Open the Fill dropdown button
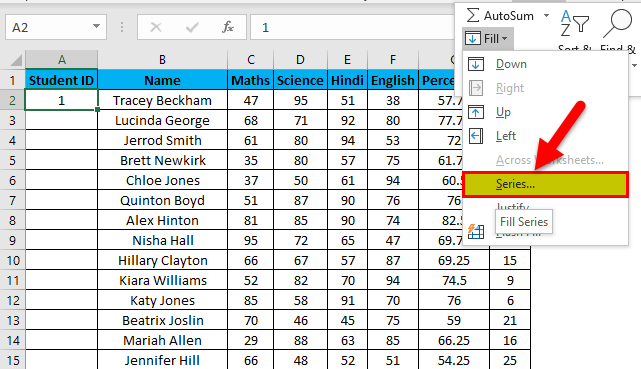 (x=488, y=38)
